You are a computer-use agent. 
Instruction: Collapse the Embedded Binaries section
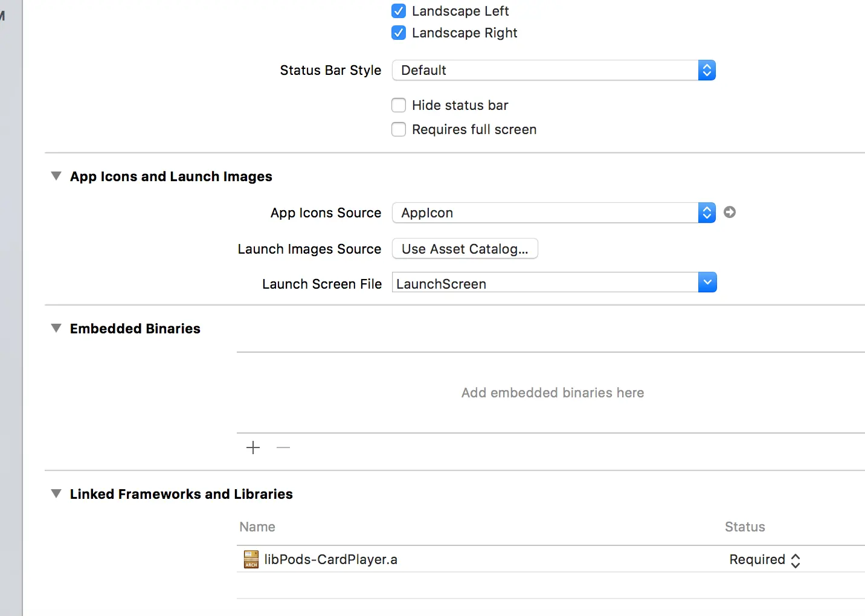[56, 328]
